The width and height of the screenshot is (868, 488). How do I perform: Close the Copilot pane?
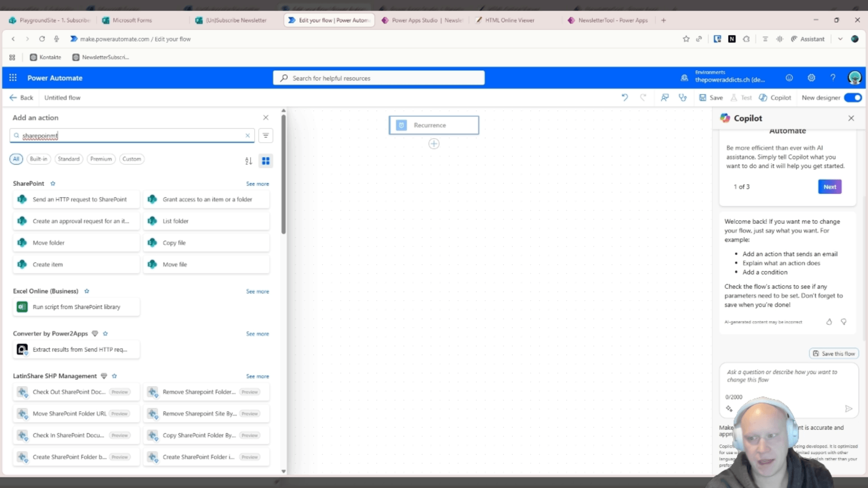851,118
